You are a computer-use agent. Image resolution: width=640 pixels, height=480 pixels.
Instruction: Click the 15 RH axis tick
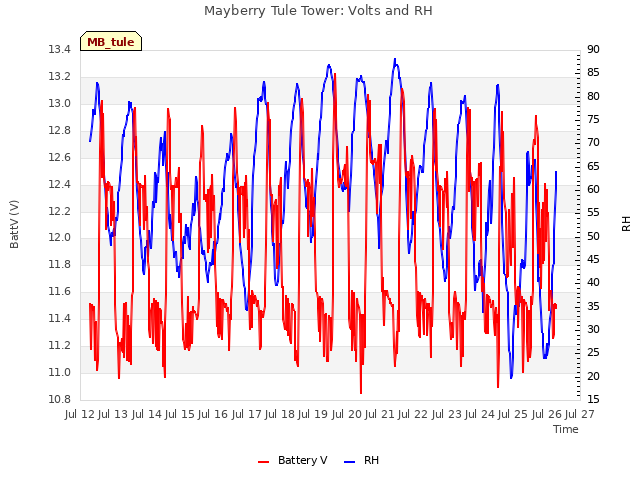(x=593, y=399)
